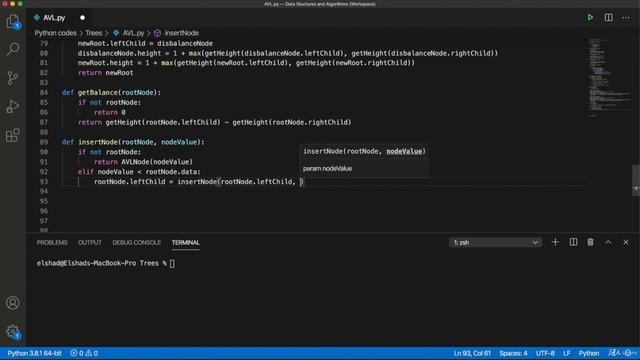Click line number 93 in gutter
Image resolution: width=640 pixels, height=360 pixels.
tap(44, 182)
